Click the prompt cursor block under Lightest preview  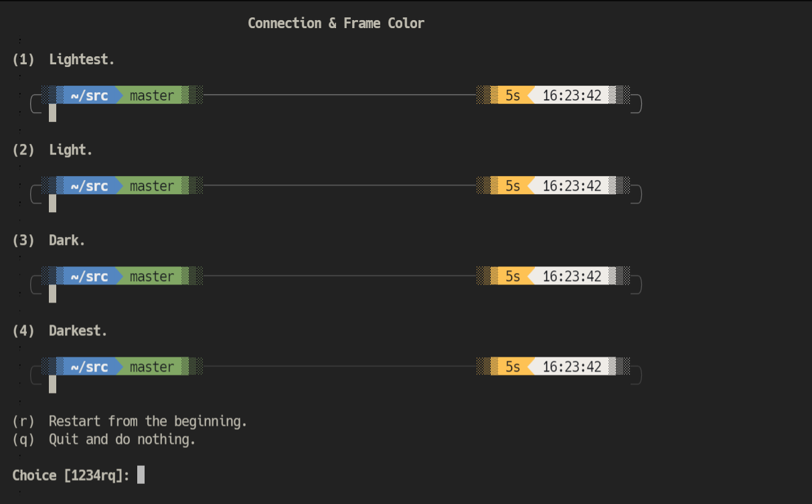tap(52, 113)
